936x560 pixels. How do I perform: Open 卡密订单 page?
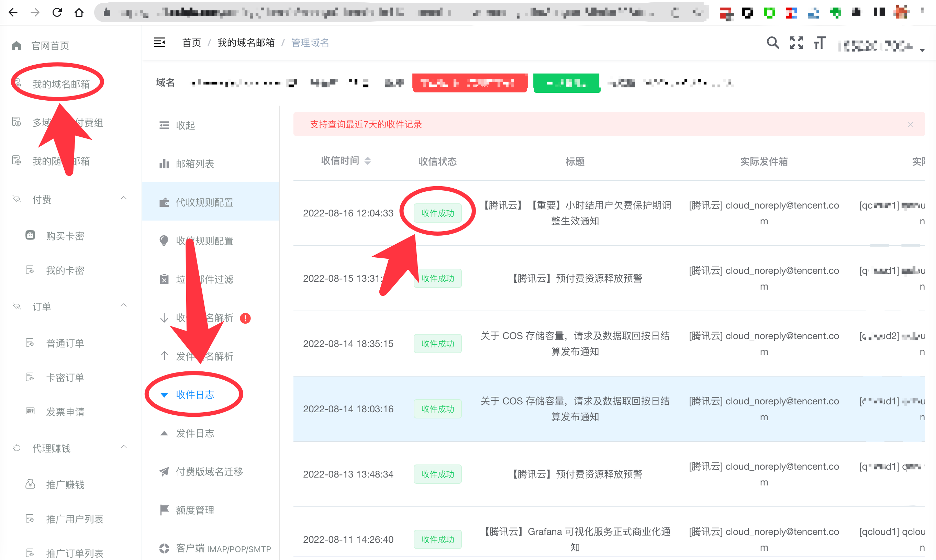pos(65,377)
